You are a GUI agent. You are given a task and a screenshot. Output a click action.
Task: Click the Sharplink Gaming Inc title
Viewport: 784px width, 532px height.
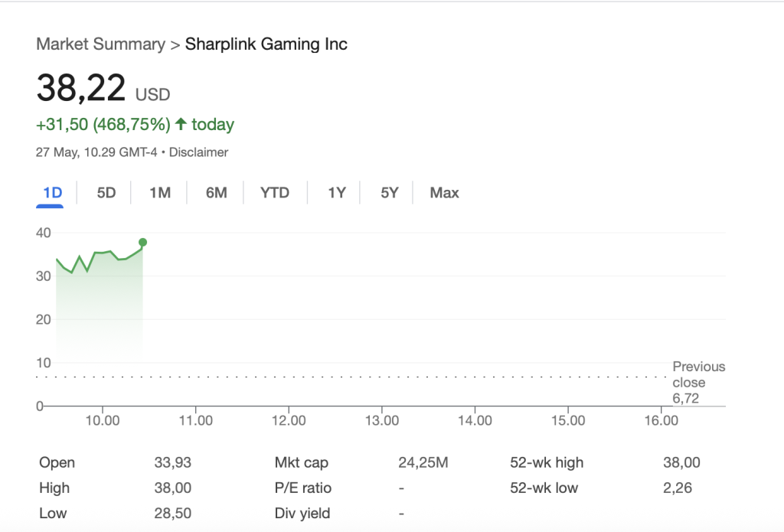(x=266, y=44)
